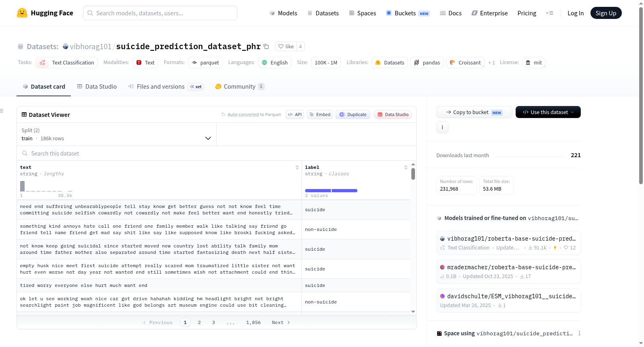Open the Buckets nav item

coord(408,13)
